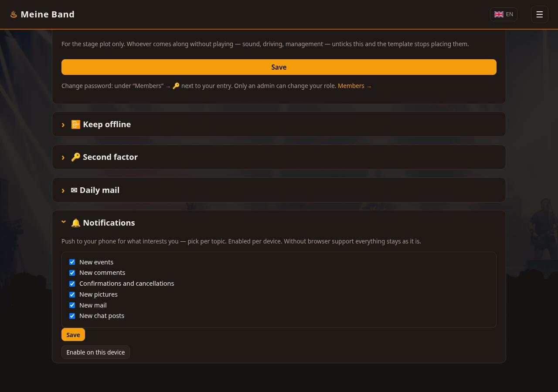Go to Meine Band home title
558x392 pixels.
[x=48, y=14]
